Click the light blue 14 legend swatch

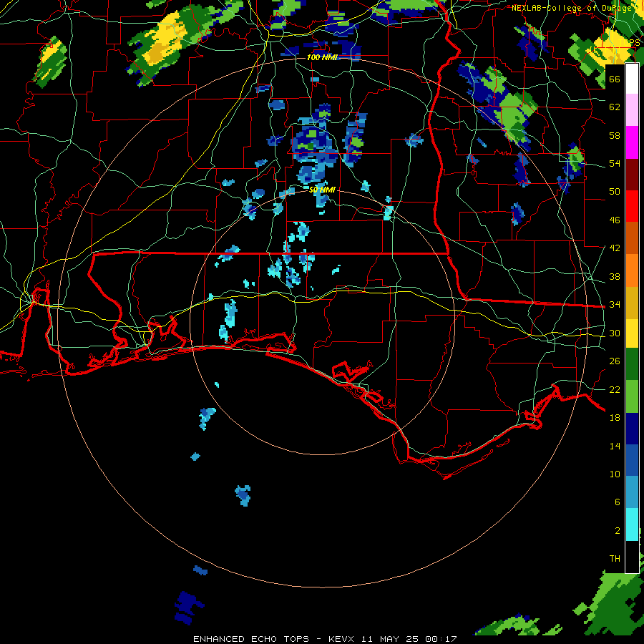[632, 492]
